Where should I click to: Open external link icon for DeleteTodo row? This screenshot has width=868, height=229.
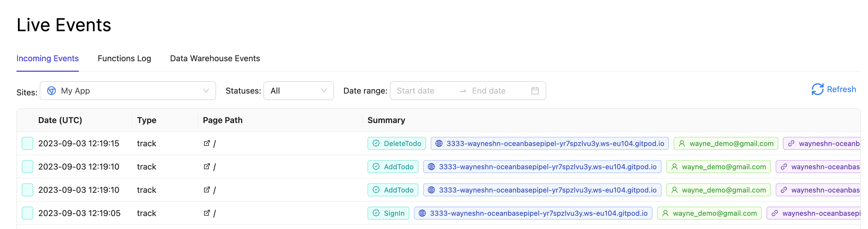pyautogui.click(x=206, y=143)
